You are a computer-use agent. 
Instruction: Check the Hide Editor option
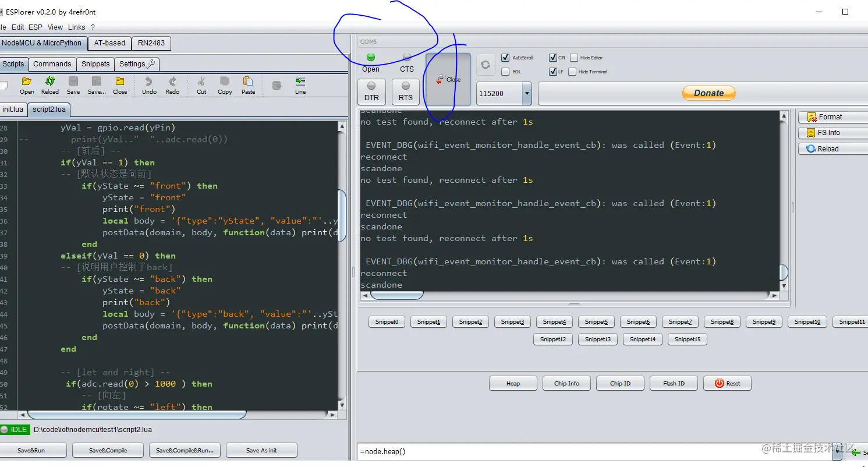point(574,58)
